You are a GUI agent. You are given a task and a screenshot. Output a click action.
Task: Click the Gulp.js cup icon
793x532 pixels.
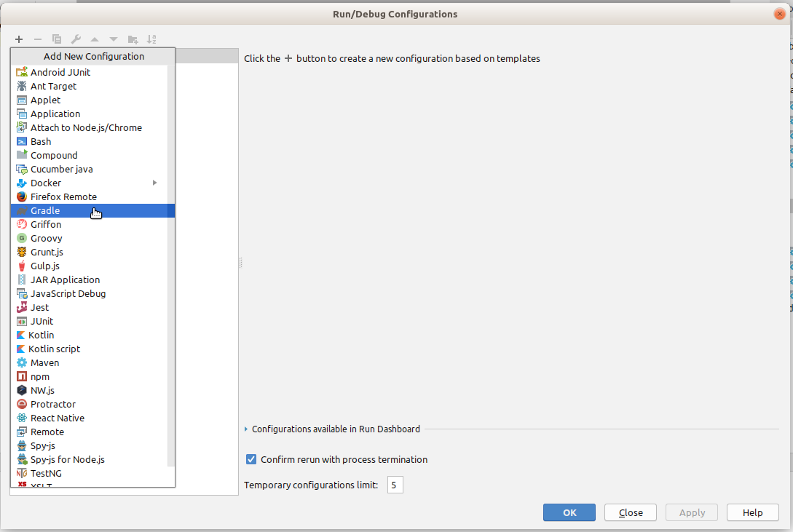coord(22,266)
